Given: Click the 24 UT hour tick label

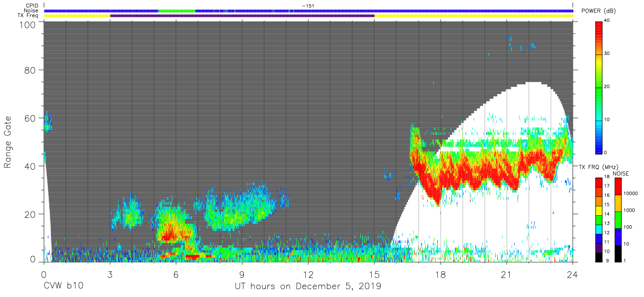Looking at the screenshot, I should [x=573, y=274].
